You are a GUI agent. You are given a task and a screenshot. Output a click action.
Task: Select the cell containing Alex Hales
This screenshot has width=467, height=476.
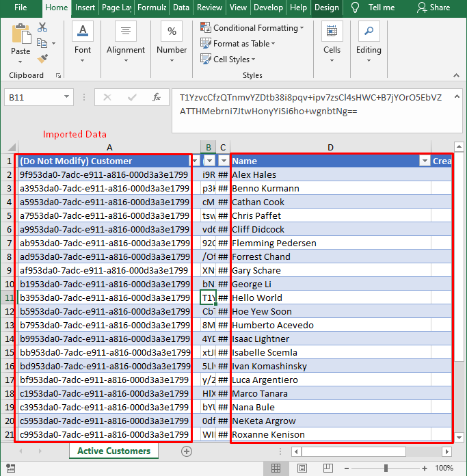(x=330, y=175)
